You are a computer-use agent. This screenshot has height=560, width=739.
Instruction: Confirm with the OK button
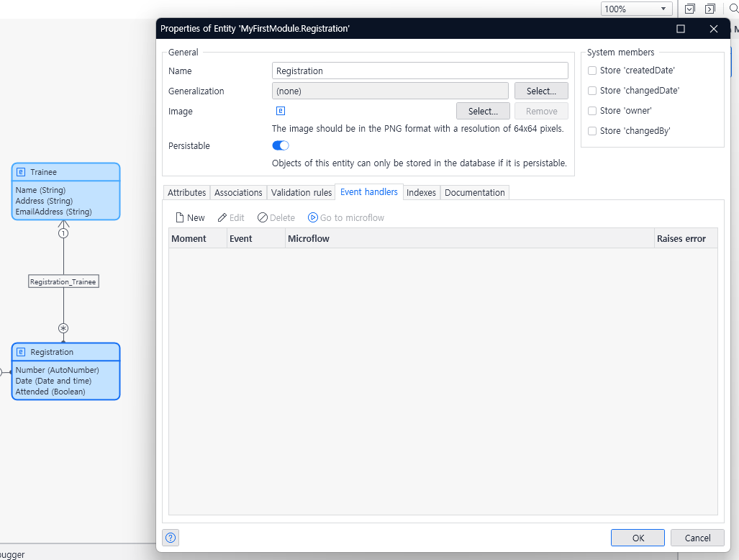tap(638, 538)
